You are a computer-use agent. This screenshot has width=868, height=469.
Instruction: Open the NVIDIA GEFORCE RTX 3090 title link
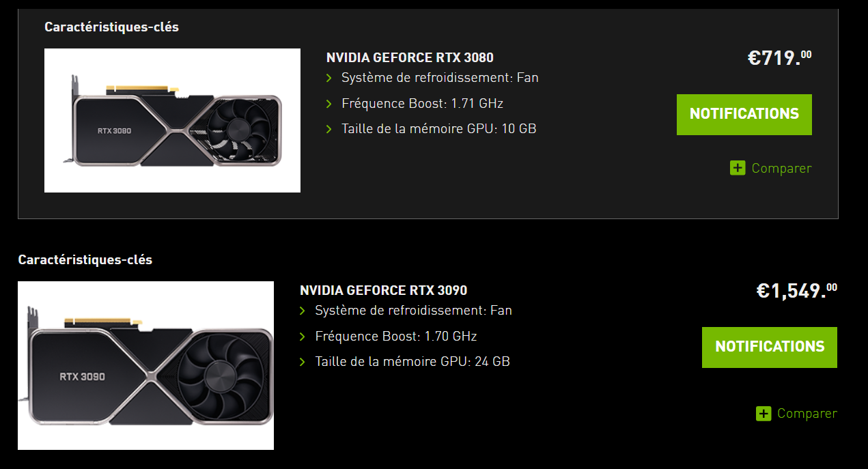[x=383, y=290]
